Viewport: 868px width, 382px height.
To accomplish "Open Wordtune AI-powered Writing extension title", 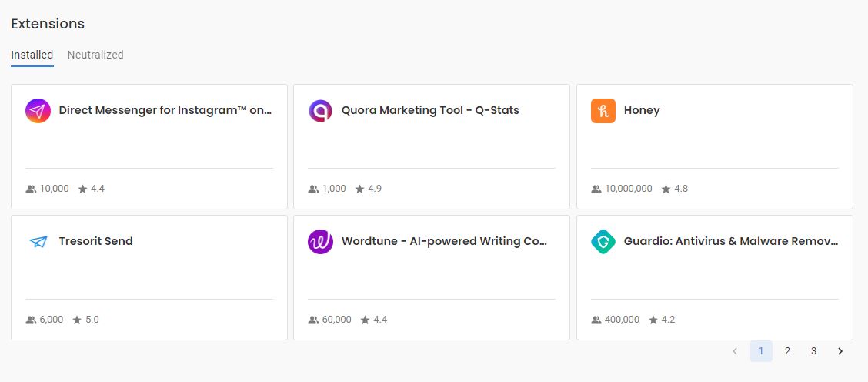I will (x=445, y=241).
